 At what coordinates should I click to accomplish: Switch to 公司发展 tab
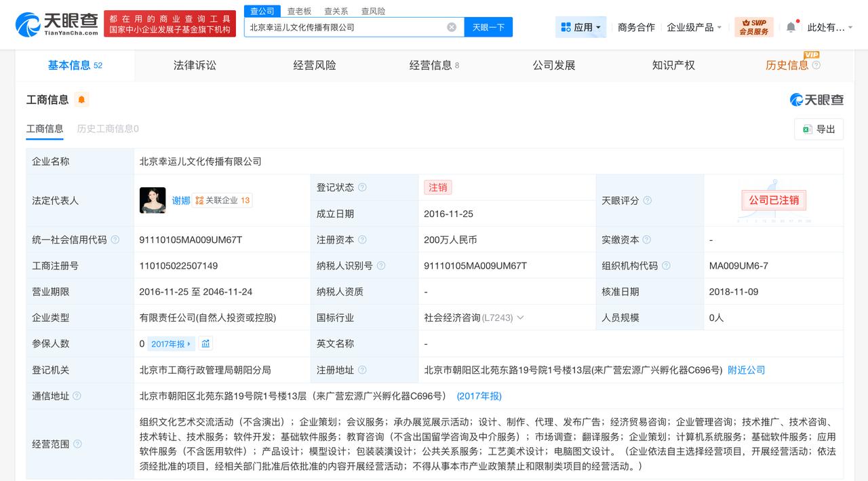point(554,65)
